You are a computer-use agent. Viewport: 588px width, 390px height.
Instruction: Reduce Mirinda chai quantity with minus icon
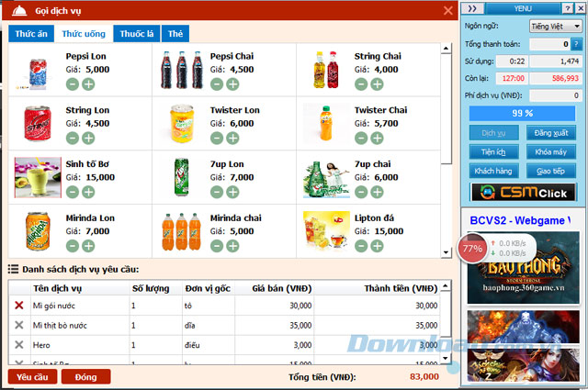[x=217, y=246]
